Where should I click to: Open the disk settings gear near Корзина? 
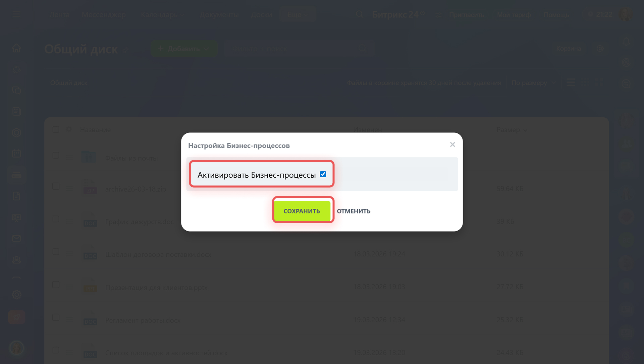(x=600, y=49)
